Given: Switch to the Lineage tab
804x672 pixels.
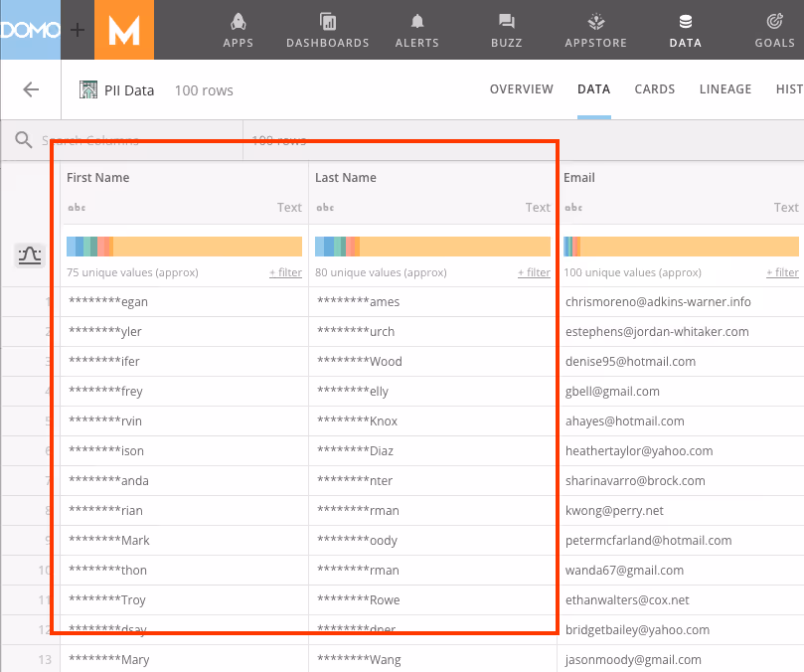Looking at the screenshot, I should [725, 89].
